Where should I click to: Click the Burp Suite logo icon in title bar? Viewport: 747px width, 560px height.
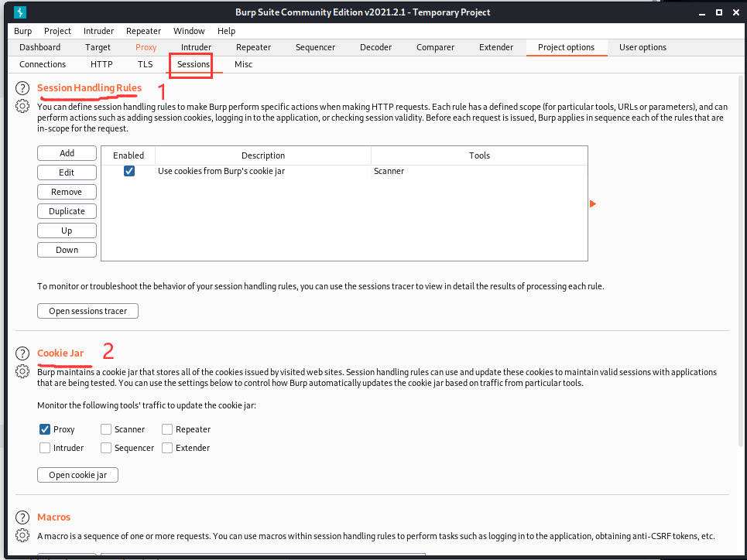point(20,12)
